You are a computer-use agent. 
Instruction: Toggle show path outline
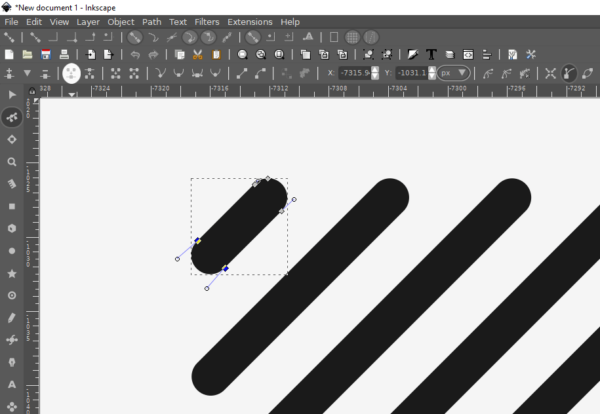click(x=587, y=73)
